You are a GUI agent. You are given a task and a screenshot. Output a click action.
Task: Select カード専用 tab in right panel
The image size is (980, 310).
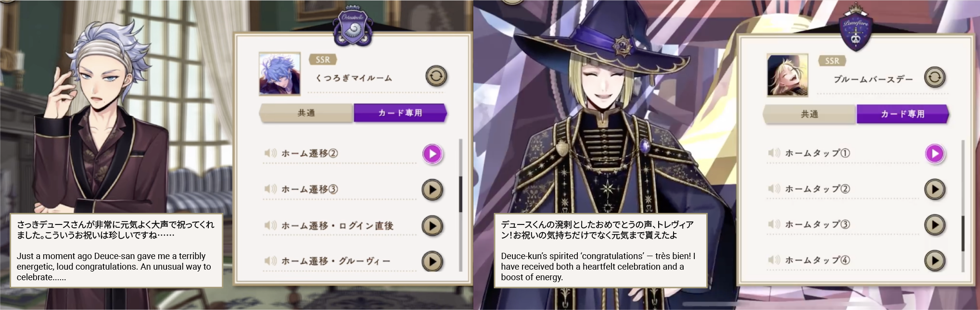(x=903, y=114)
